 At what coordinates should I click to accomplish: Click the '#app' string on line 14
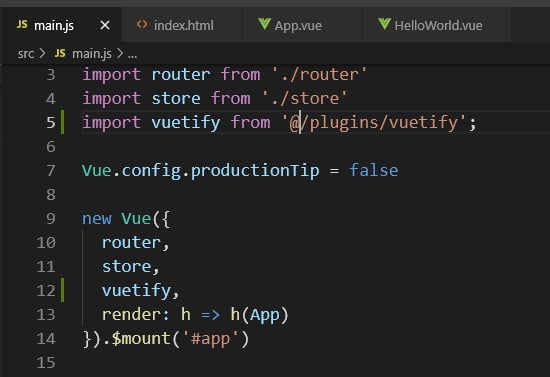click(x=210, y=339)
